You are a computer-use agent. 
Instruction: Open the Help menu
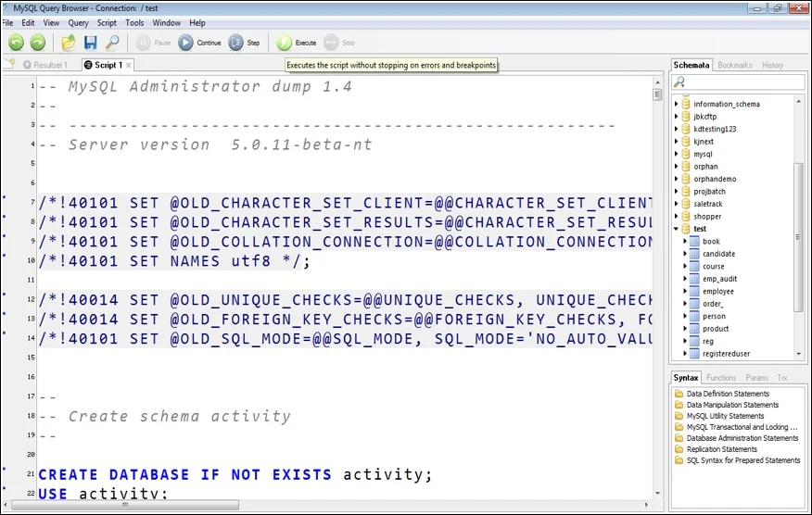tap(197, 23)
